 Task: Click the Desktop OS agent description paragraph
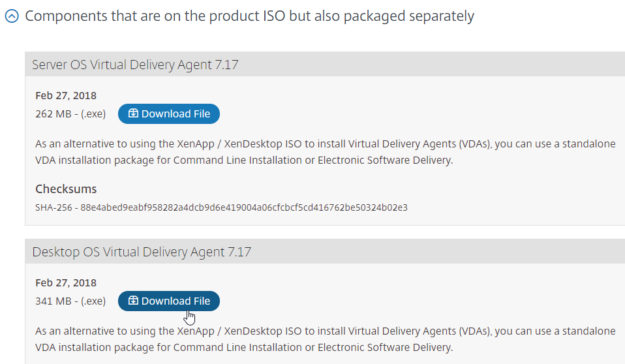click(x=326, y=339)
